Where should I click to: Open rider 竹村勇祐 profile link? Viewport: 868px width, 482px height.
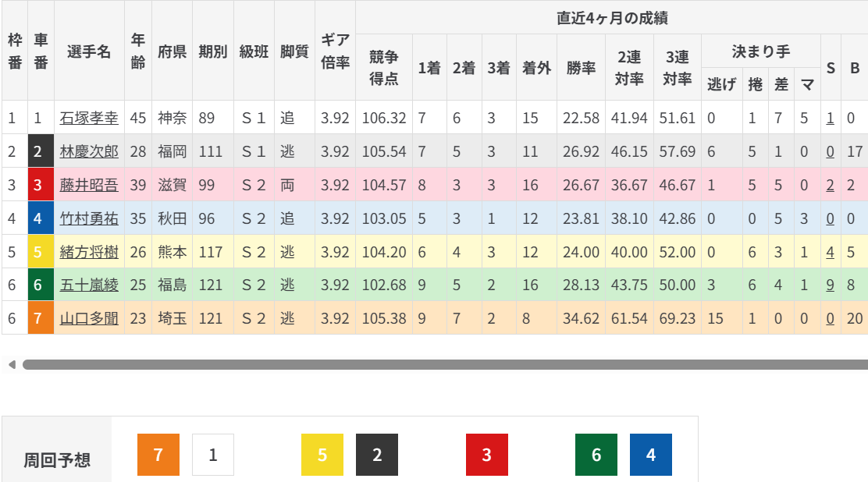coord(89,218)
